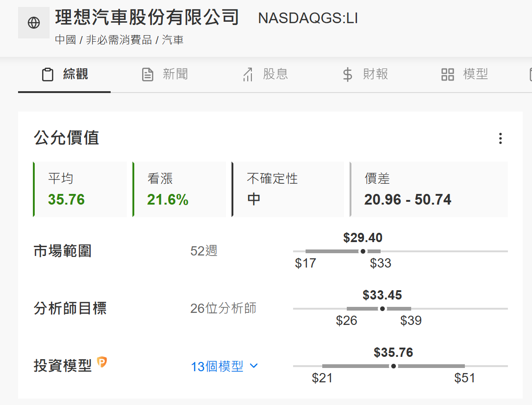
Task: Click the $51 investment model high value
Action: click(465, 378)
